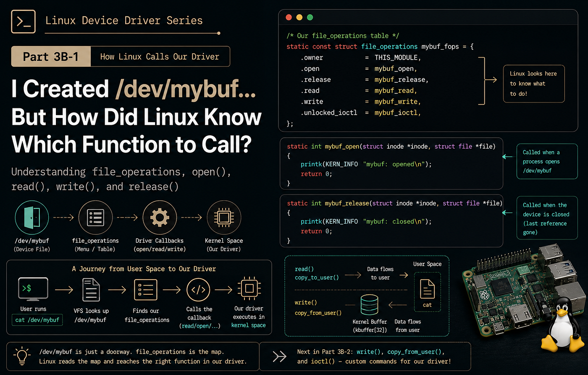Click the .release = mybuf_release line
This screenshot has width=588, height=375.
point(365,79)
